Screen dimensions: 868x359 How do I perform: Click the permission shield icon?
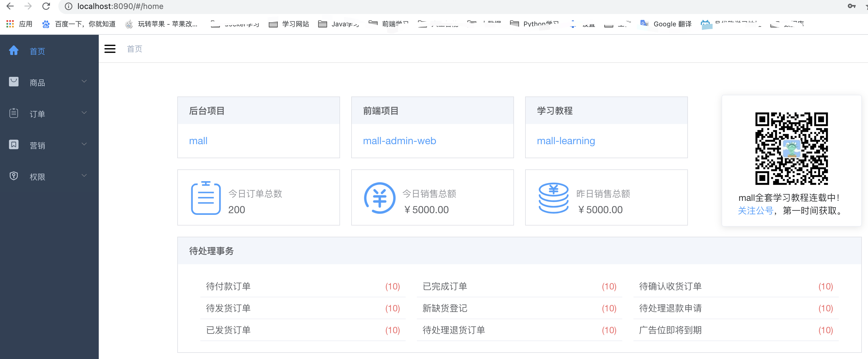pos(13,176)
